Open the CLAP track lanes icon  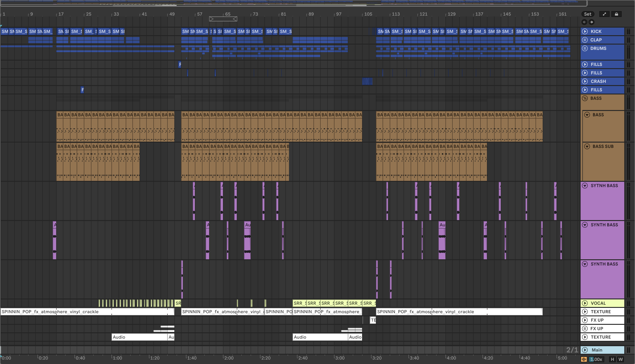pos(585,40)
